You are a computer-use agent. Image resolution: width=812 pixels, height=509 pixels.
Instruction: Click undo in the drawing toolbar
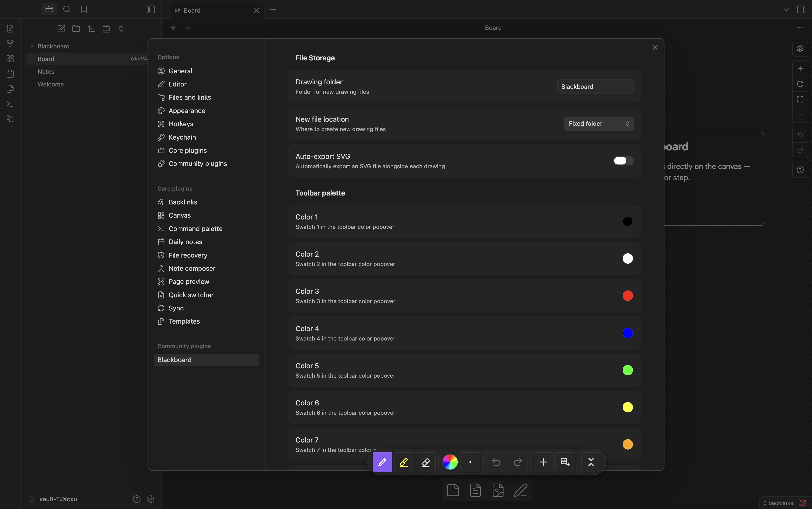(496, 462)
